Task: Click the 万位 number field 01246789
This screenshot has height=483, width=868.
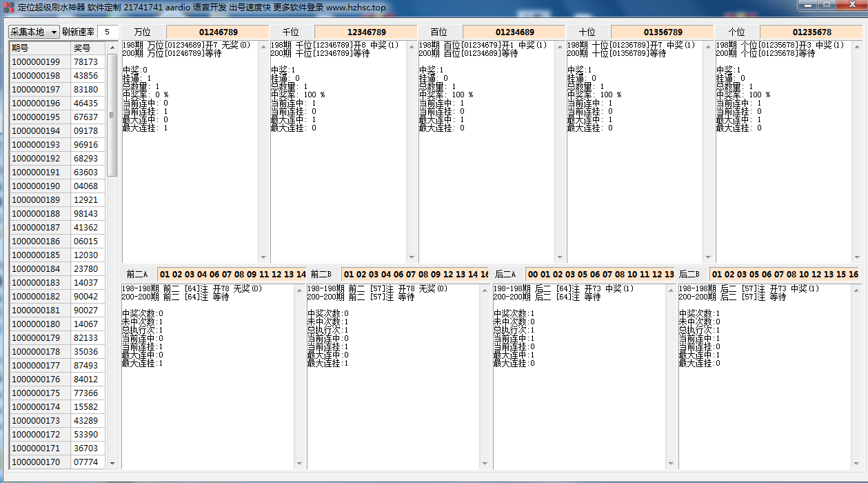Action: point(218,32)
